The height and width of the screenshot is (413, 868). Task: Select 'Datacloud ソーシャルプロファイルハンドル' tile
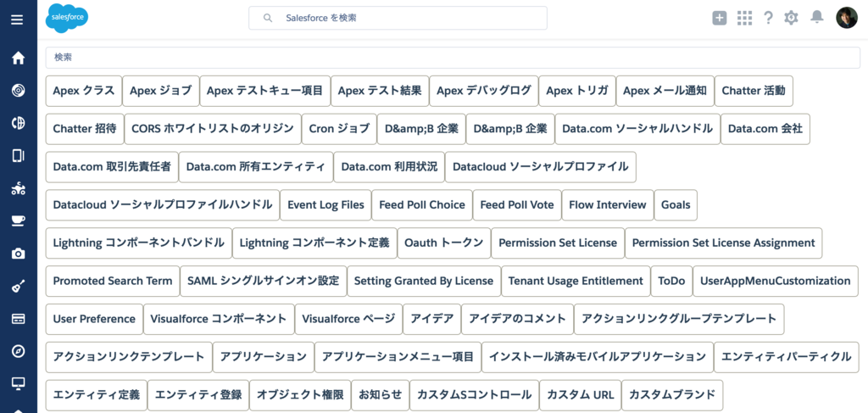163,205
